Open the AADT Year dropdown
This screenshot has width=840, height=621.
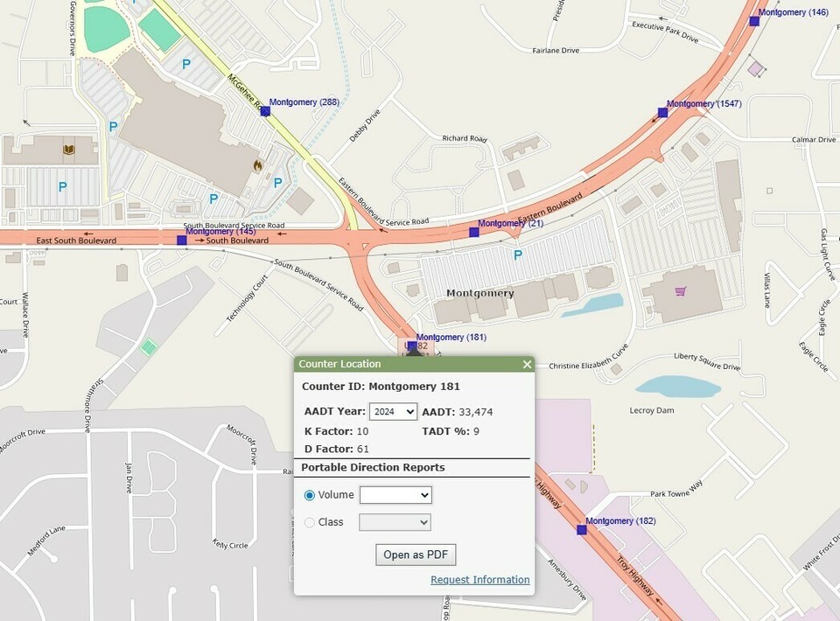(393, 412)
